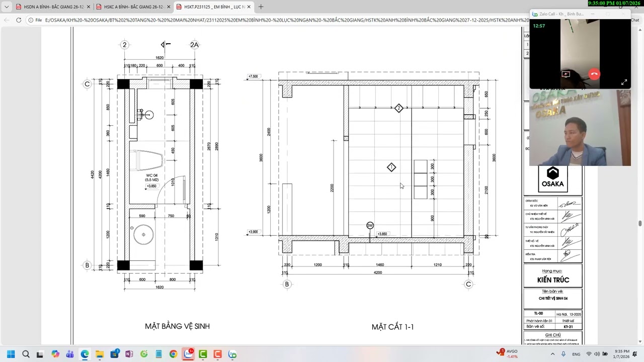Click the MẶT BẰNG VỆ SINH title

pos(177,326)
